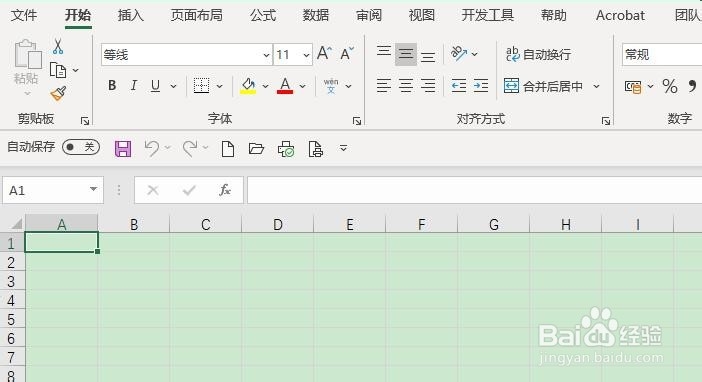Open the fill color dropdown arrow

pos(265,86)
